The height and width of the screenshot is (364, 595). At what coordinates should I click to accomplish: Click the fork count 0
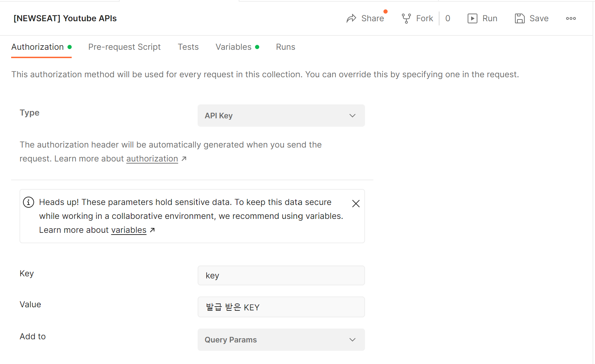[448, 18]
